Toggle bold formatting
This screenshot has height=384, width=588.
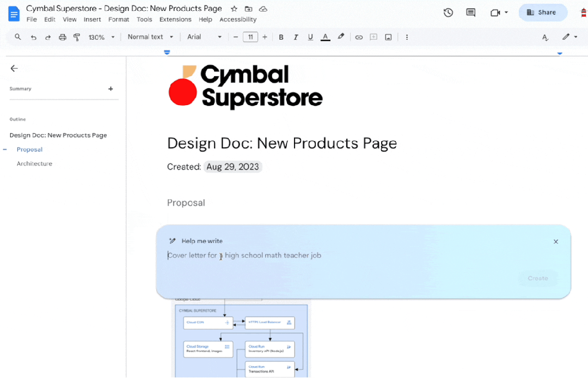click(281, 37)
